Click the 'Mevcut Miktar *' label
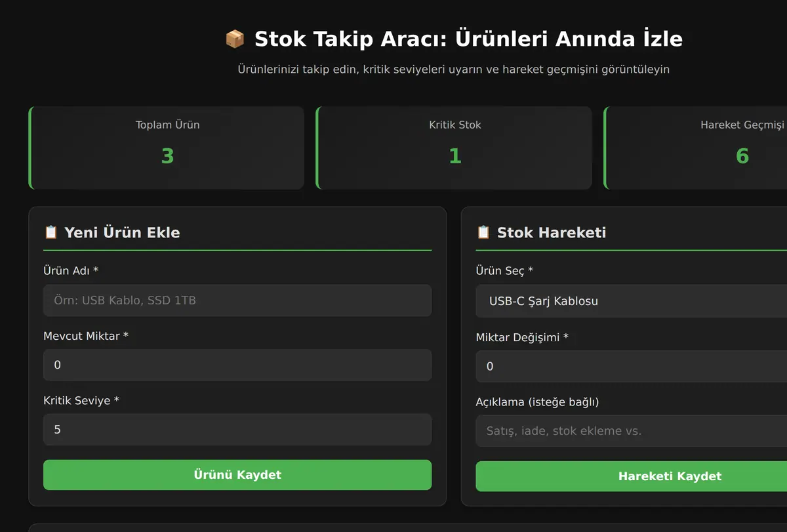This screenshot has width=787, height=532. tap(86, 336)
